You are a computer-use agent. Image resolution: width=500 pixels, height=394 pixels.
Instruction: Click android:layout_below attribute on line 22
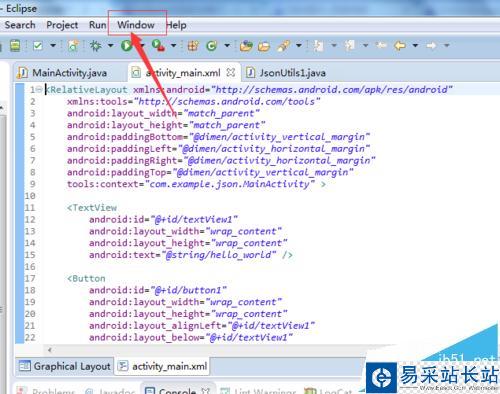click(144, 337)
